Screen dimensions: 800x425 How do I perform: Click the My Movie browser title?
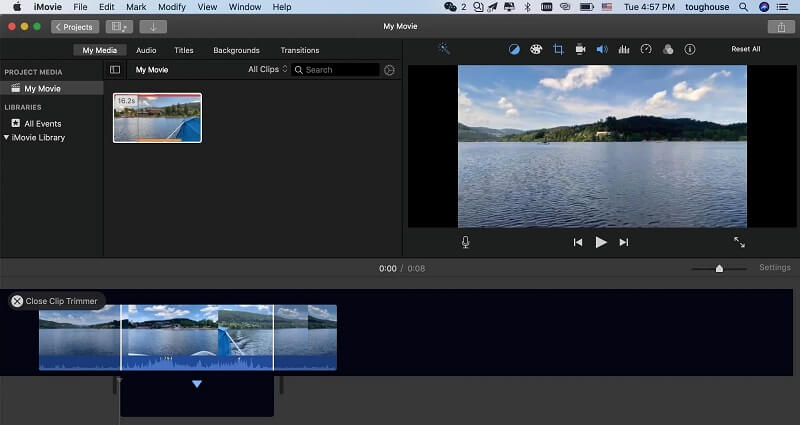[x=152, y=69]
